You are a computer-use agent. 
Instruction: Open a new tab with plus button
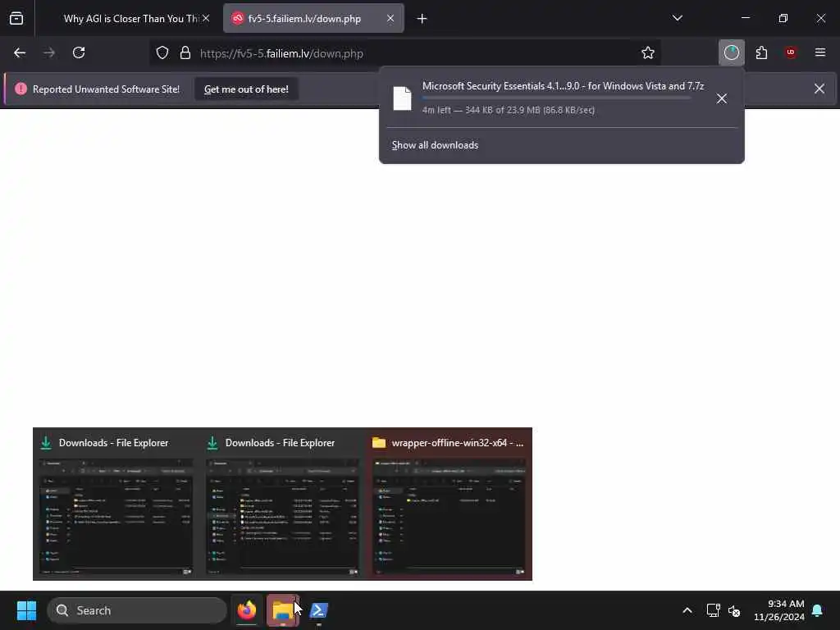pyautogui.click(x=422, y=19)
